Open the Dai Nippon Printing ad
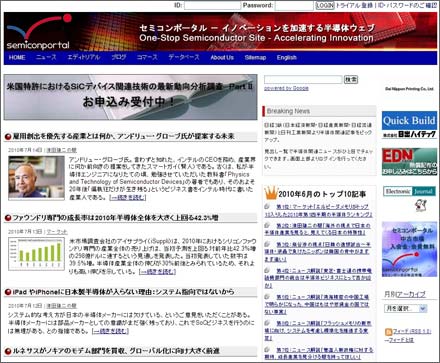Viewport: 440px width, 363px height. coord(409,89)
